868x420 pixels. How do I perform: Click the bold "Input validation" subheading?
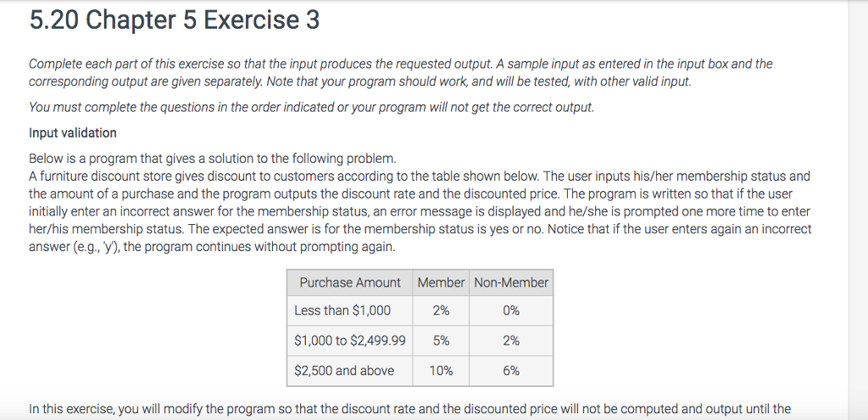[x=73, y=132]
